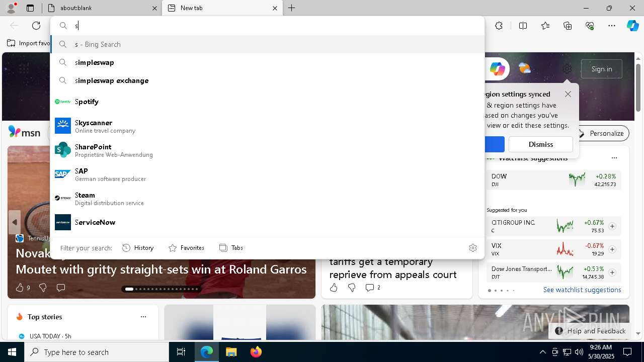Open the Collections icon
The height and width of the screenshot is (362, 644).
[x=568, y=26]
